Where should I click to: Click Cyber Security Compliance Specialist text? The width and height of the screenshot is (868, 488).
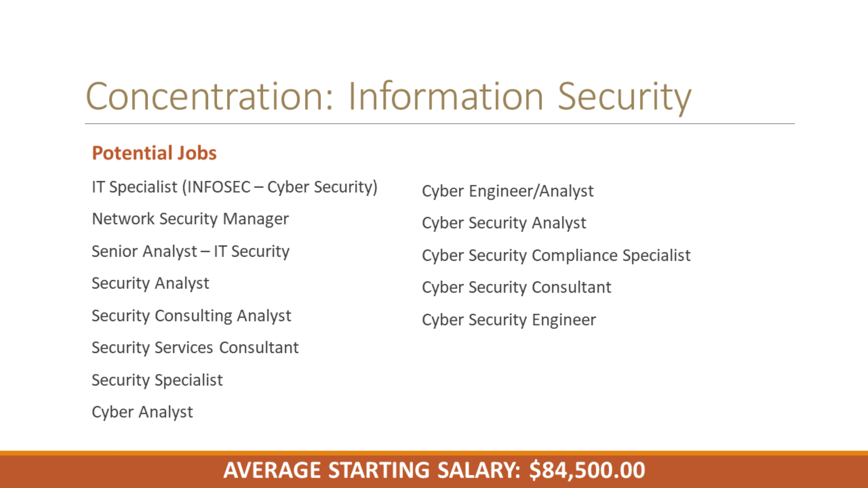click(556, 256)
